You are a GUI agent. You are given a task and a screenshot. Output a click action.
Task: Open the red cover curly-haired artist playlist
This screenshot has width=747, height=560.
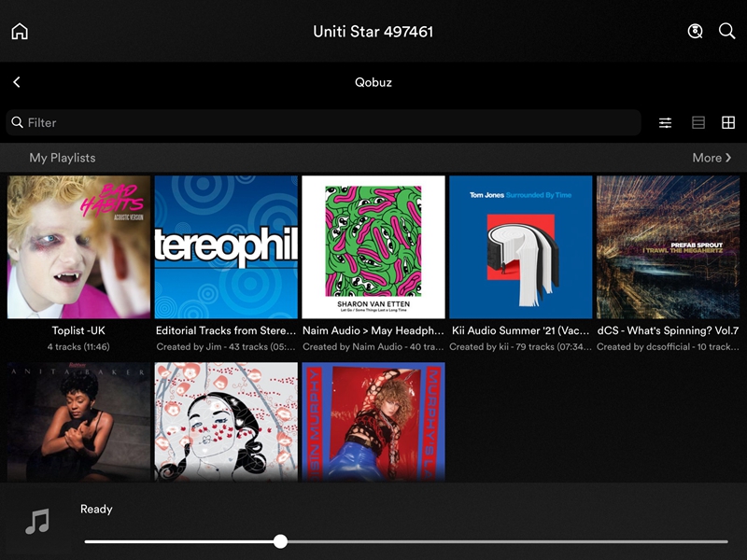tap(373, 421)
